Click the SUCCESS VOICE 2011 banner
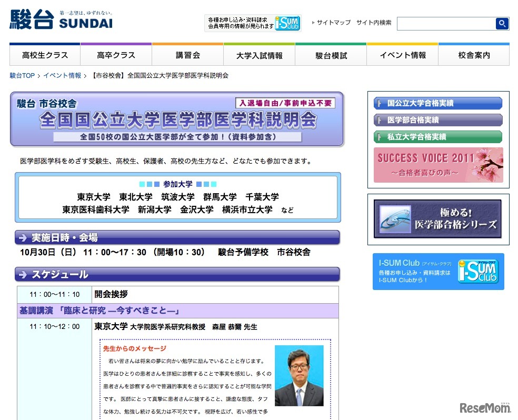518x420 pixels. 438,165
